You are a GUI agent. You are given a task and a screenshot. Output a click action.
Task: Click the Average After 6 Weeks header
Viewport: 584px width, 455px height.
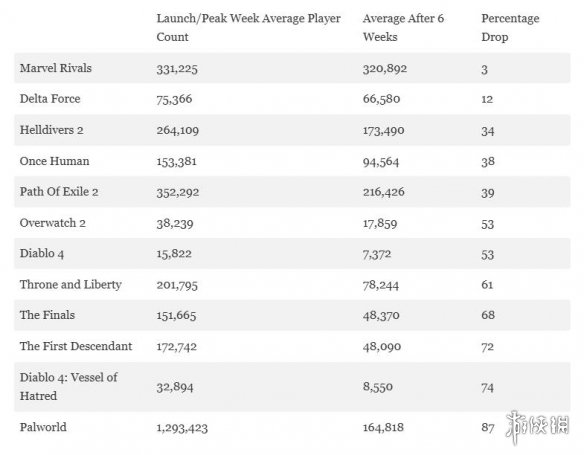[403, 28]
